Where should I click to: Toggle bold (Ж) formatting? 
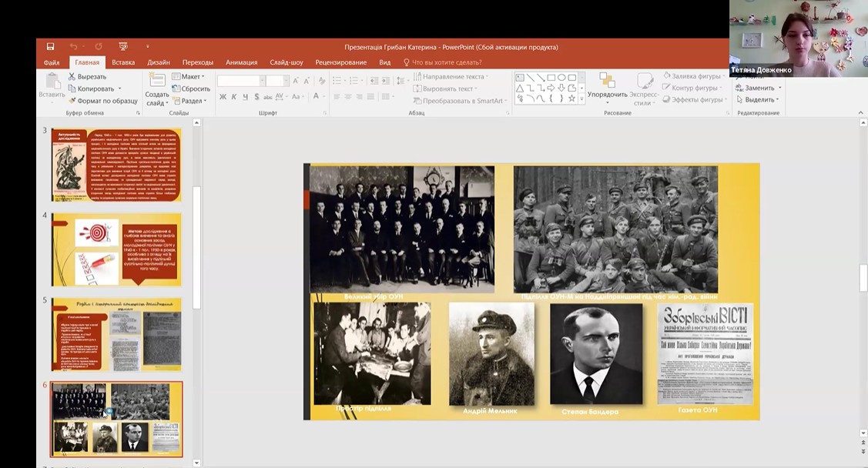click(223, 97)
